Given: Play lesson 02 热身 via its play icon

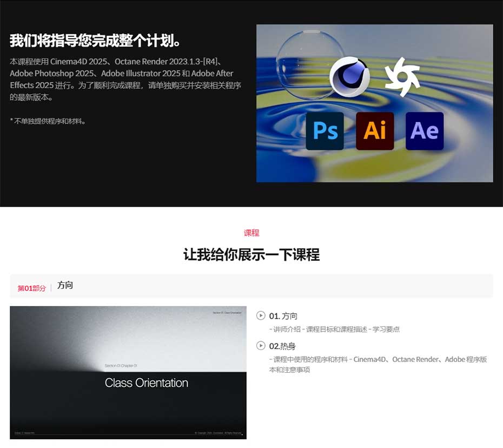Looking at the screenshot, I should [261, 346].
